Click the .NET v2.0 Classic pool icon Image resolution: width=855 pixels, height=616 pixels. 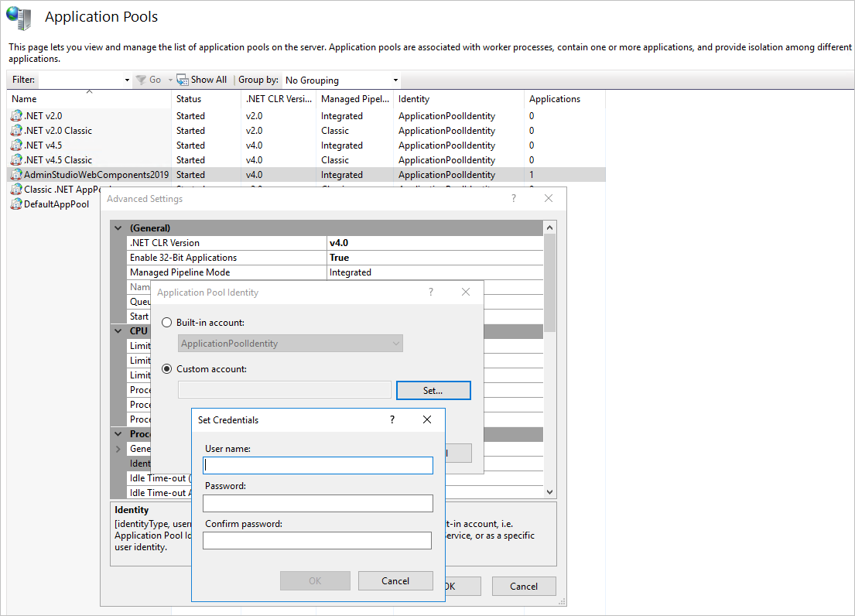(x=17, y=131)
